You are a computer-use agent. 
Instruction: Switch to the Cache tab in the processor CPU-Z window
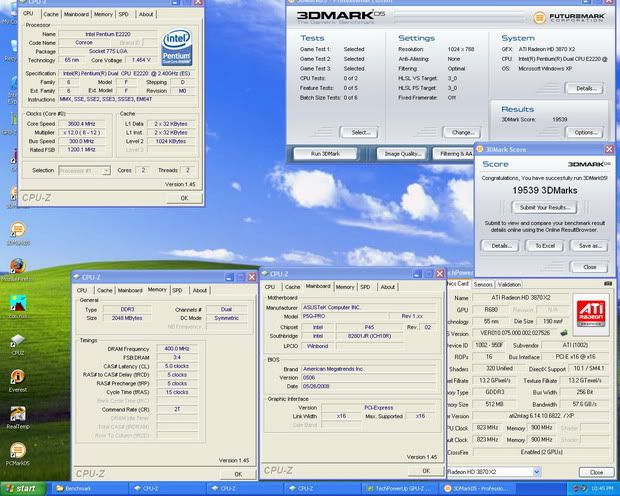[51, 14]
